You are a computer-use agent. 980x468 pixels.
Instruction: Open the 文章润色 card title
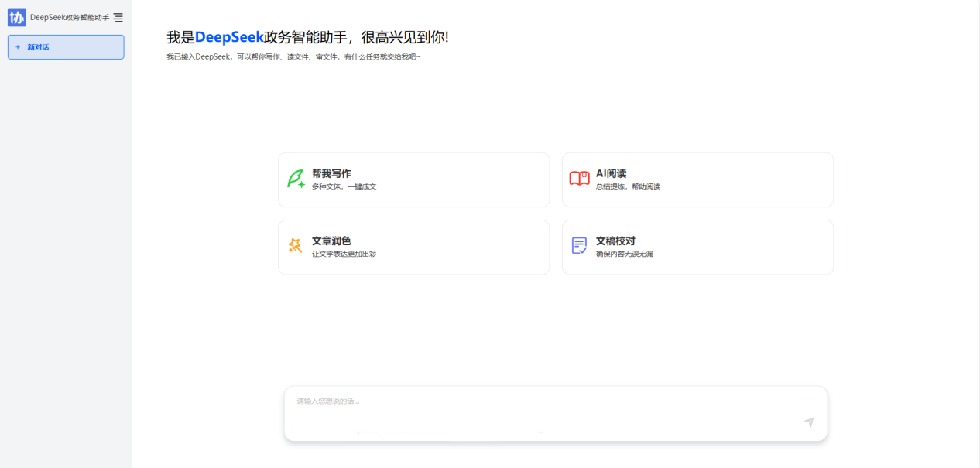[x=331, y=241]
